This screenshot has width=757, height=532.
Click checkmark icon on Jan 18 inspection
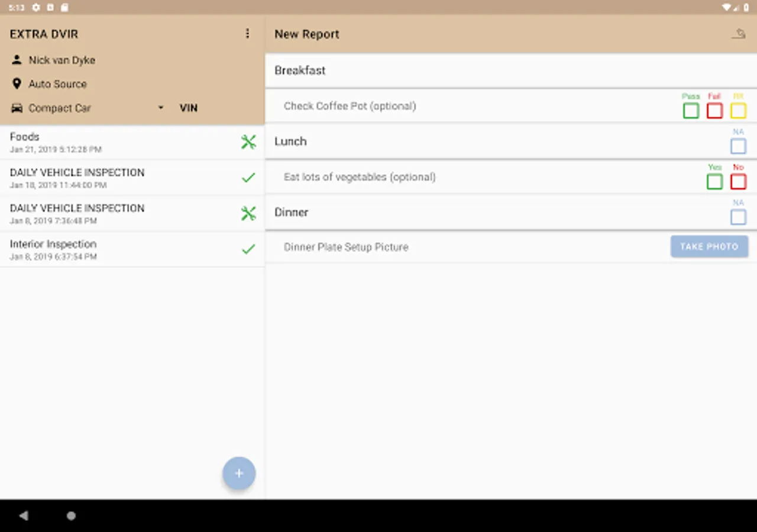[x=248, y=177]
